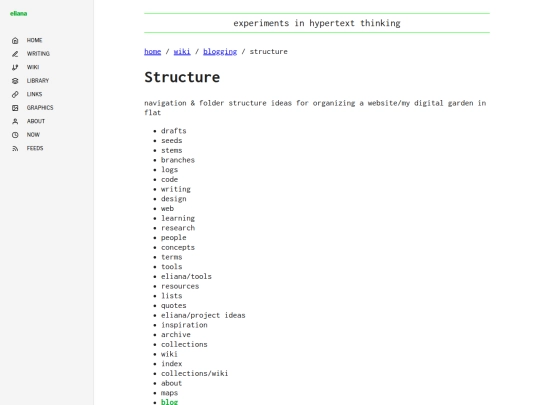The image size is (540, 405).
Task: Click the logs list item
Action: [169, 170]
